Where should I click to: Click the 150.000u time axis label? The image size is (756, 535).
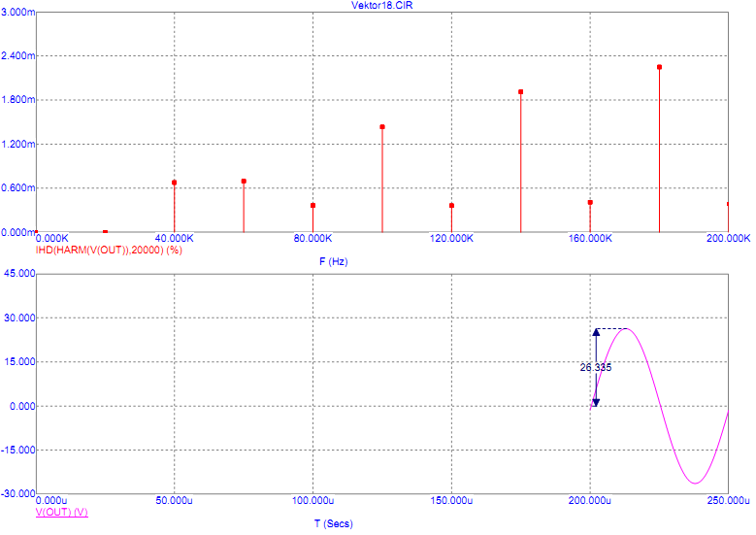click(451, 501)
